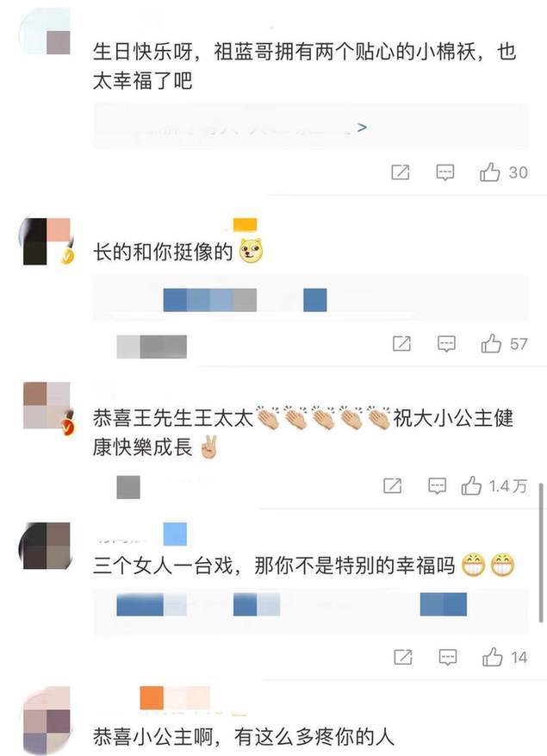
Task: Open replies under 长的和你挺像的 comment
Action: pos(310,299)
